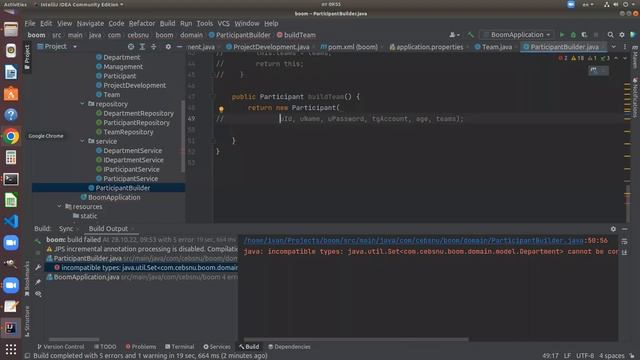Select the Build Output tab
640x360 pixels.
point(108,229)
